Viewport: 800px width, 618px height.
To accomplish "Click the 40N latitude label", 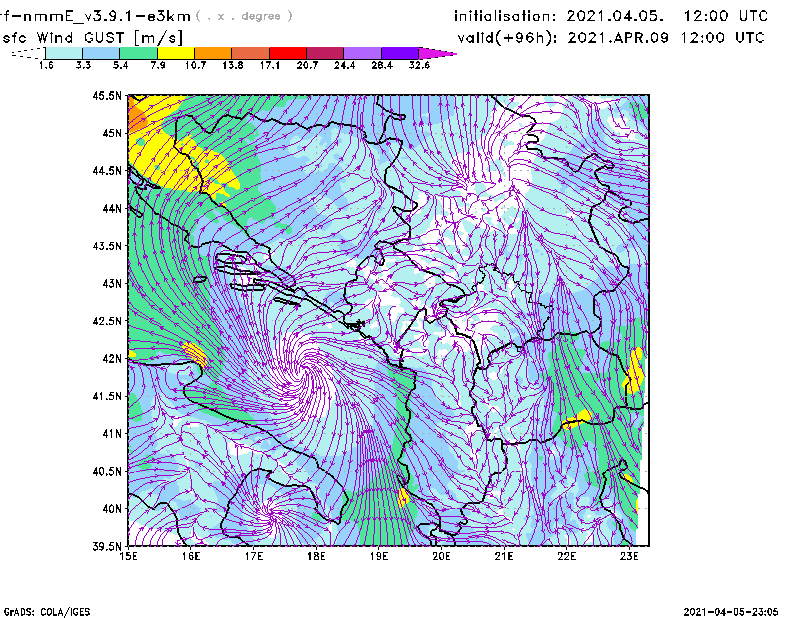I will (x=112, y=508).
